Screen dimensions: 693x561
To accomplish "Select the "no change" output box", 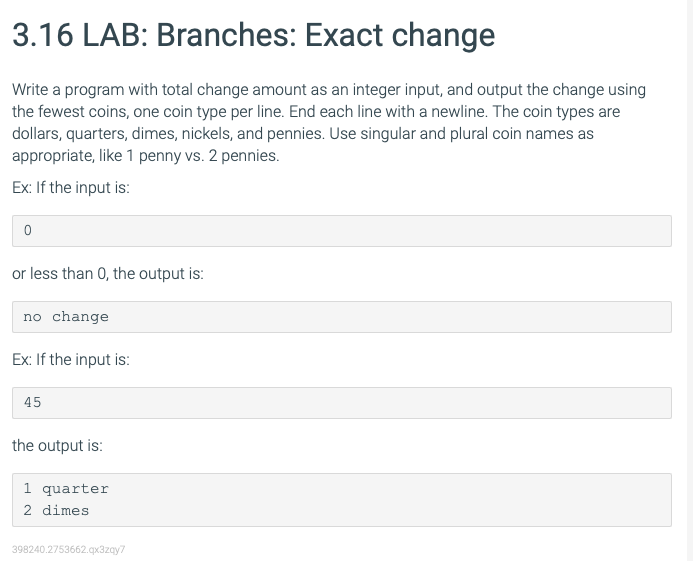I will (342, 317).
